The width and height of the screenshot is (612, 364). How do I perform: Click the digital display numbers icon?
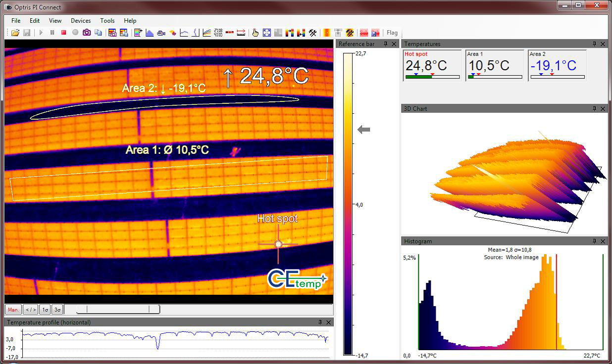218,33
